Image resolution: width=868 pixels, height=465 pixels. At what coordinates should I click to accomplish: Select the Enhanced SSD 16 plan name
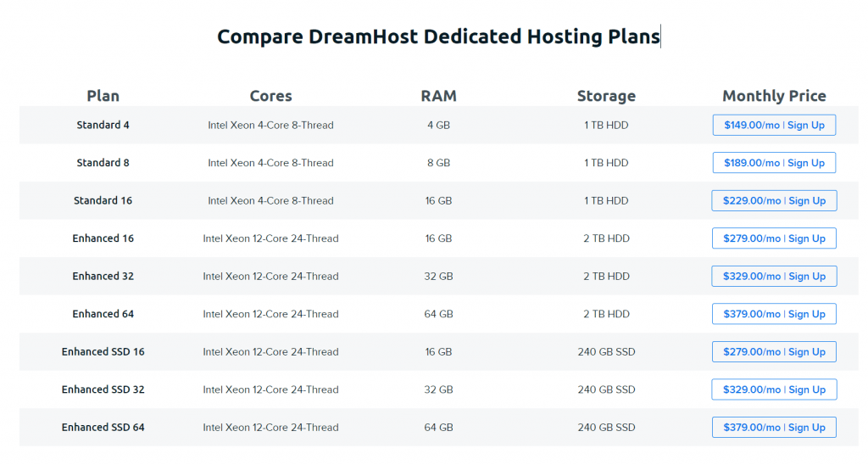(103, 352)
